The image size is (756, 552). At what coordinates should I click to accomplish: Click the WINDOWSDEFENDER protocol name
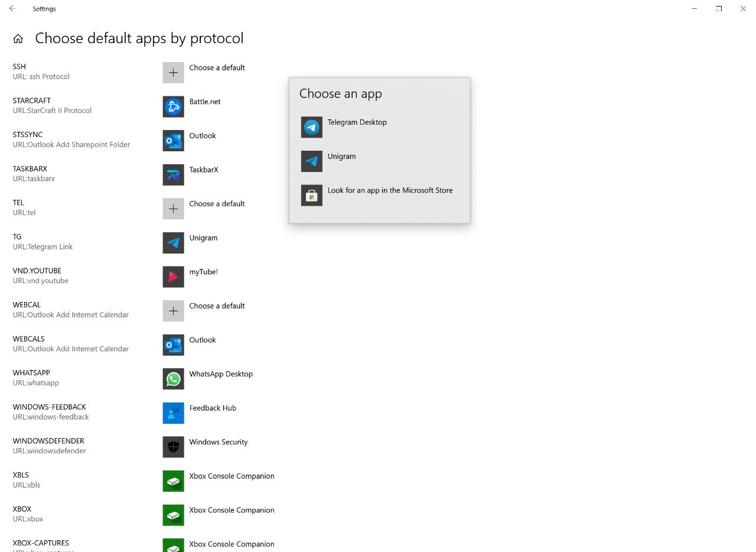[48, 441]
